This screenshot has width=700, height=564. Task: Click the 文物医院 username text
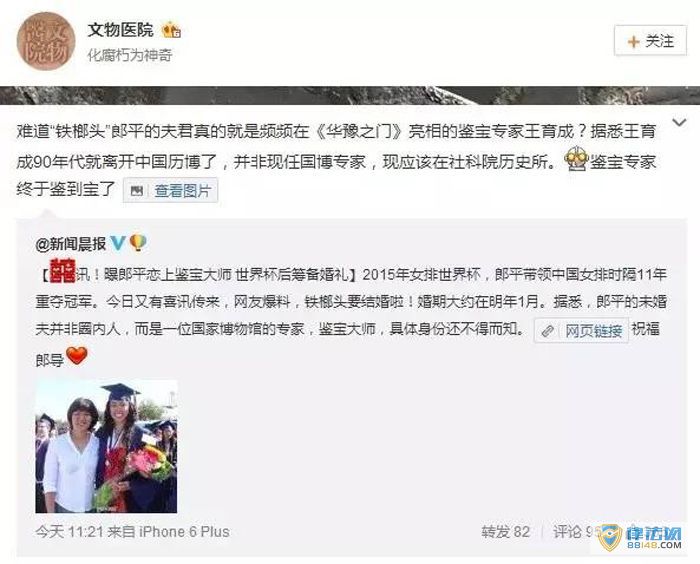tap(121, 30)
